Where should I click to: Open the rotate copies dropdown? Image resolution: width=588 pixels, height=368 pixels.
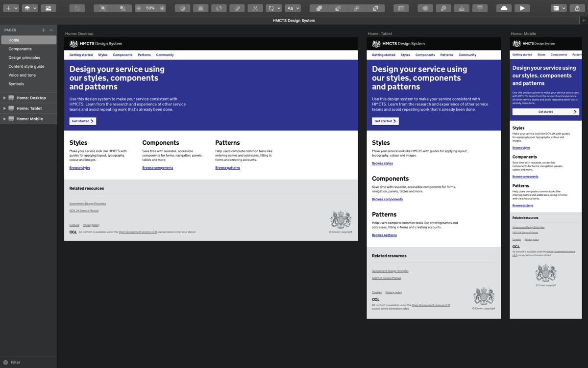(x=273, y=8)
